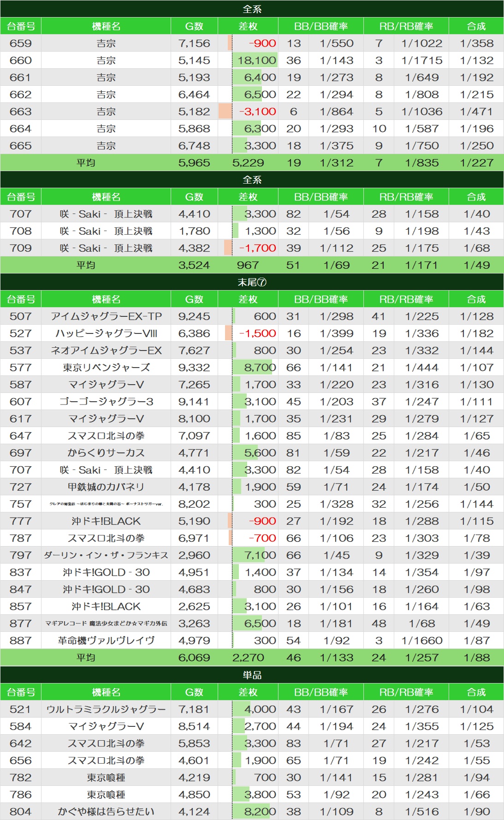The height and width of the screenshot is (820, 504).
Task: Click the 967 average difference value
Action: (x=248, y=265)
